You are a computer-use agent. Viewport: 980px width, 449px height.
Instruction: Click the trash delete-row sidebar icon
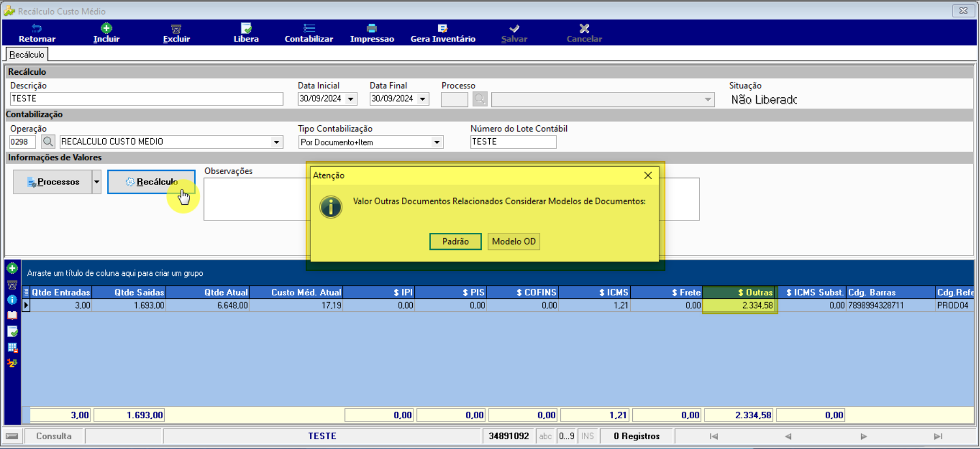pyautogui.click(x=12, y=284)
